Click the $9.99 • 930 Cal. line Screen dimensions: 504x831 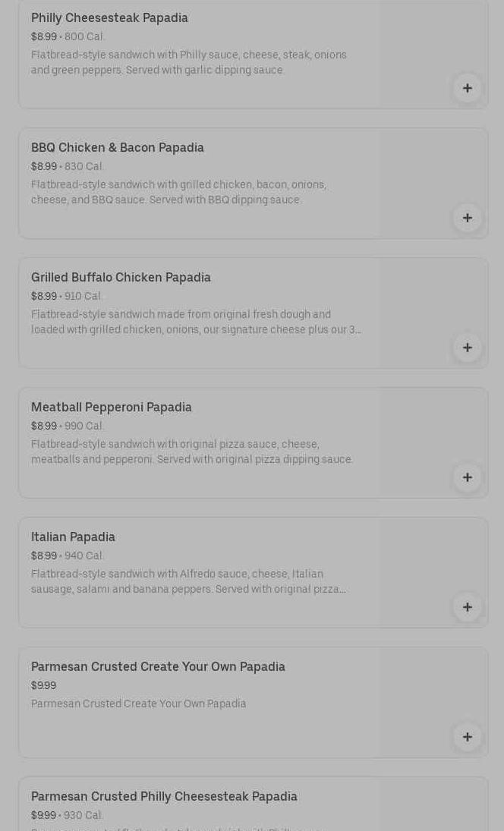click(x=67, y=816)
